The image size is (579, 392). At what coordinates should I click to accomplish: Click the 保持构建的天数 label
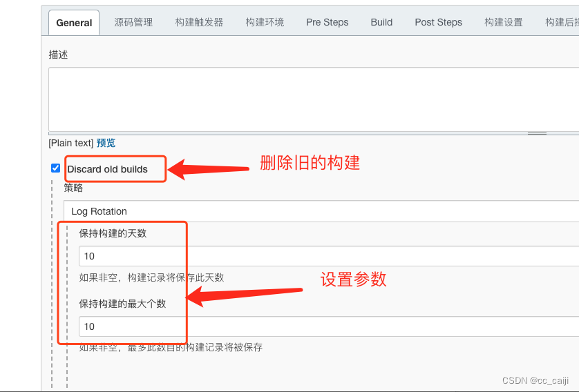click(113, 233)
